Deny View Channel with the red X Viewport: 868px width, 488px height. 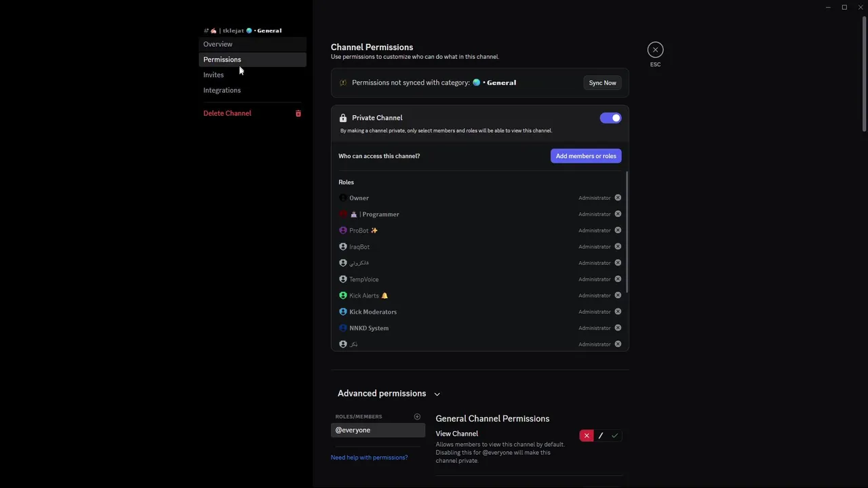(587, 436)
